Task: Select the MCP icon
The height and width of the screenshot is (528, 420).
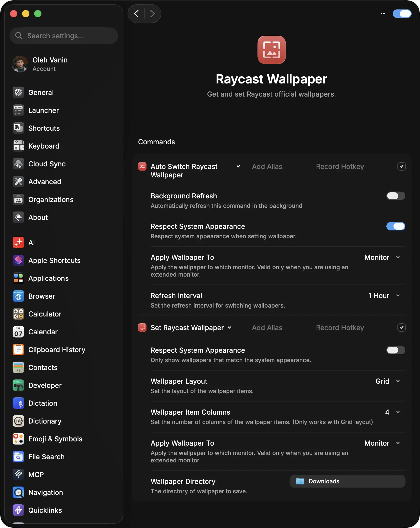Action: coord(18,474)
